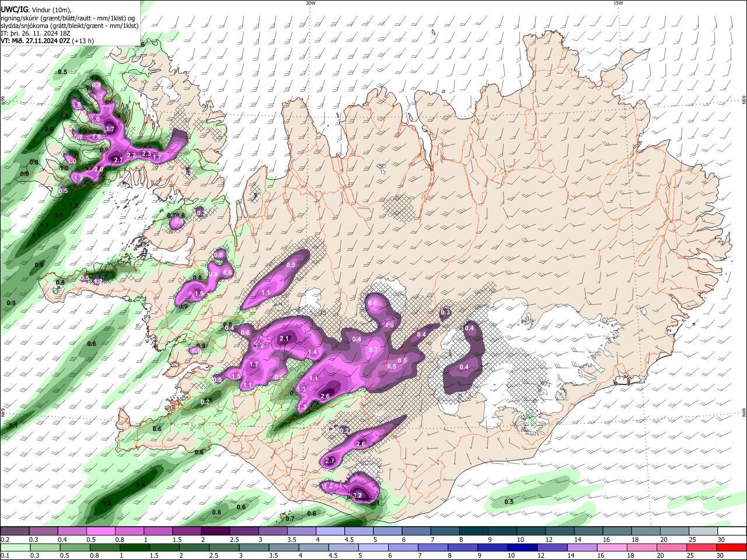Viewport: 747px width, 560px height.
Task: Pick the dusky mauve 0.2 swatch in snow legend
Action: [14, 531]
